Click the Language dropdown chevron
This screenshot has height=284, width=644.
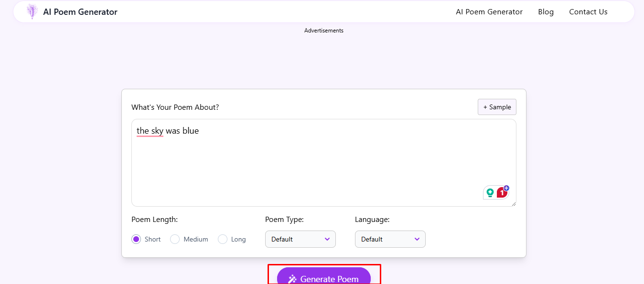coord(417,239)
